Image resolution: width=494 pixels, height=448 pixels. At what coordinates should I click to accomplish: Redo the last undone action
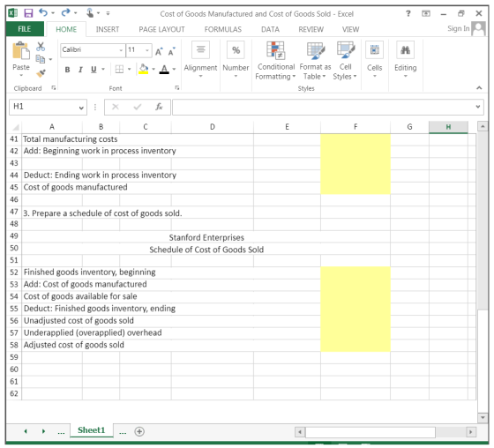[x=65, y=13]
